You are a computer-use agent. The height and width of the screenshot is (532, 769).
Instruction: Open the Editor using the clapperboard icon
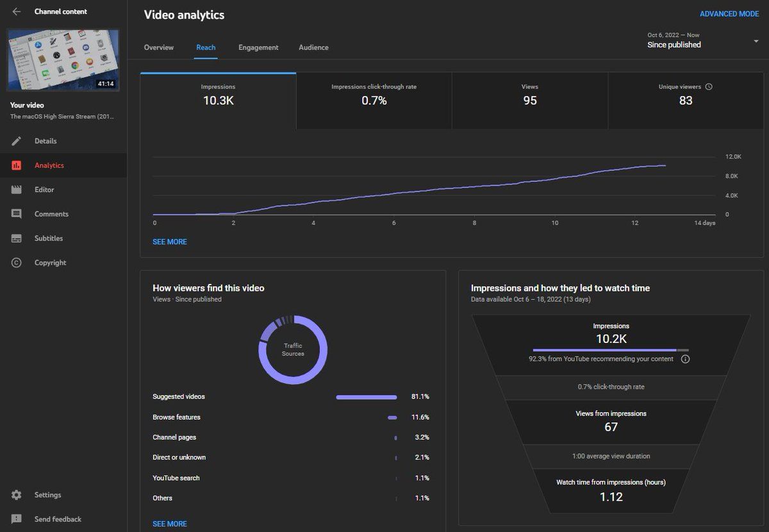pyautogui.click(x=17, y=190)
